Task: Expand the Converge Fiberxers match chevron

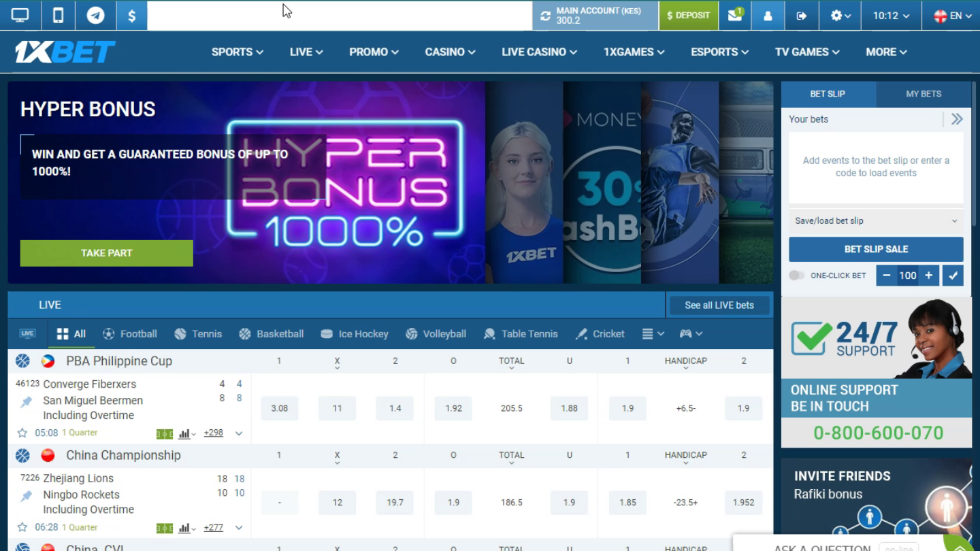Action: click(x=239, y=433)
